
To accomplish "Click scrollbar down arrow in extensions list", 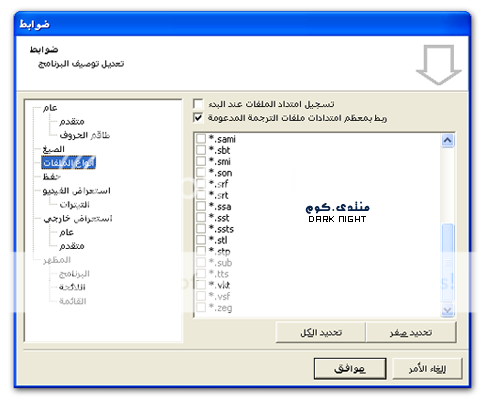I will [x=447, y=310].
